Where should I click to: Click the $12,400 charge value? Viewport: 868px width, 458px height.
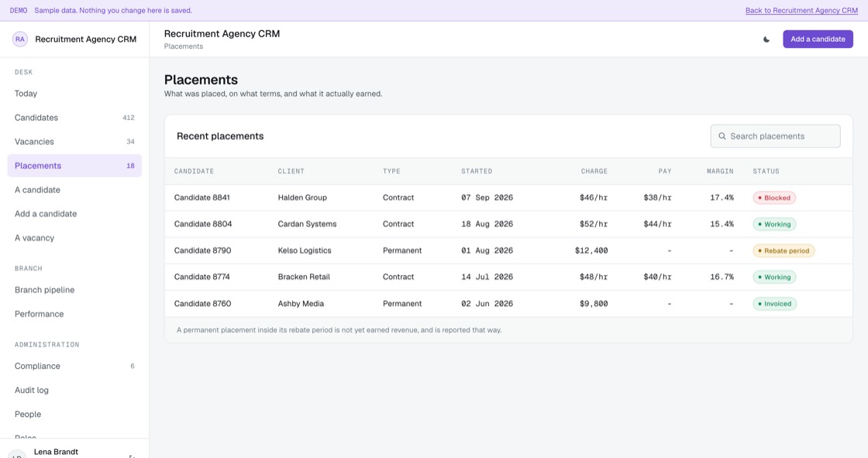point(591,251)
